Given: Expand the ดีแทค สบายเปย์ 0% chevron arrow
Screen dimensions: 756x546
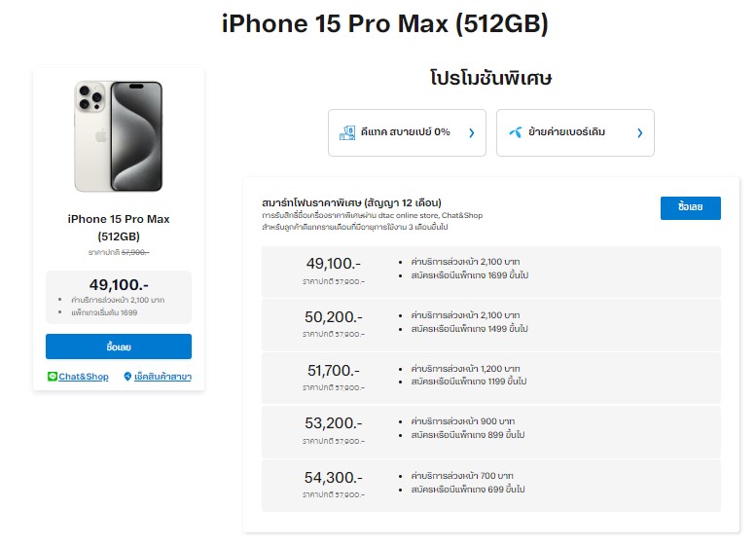Looking at the screenshot, I should (x=472, y=132).
